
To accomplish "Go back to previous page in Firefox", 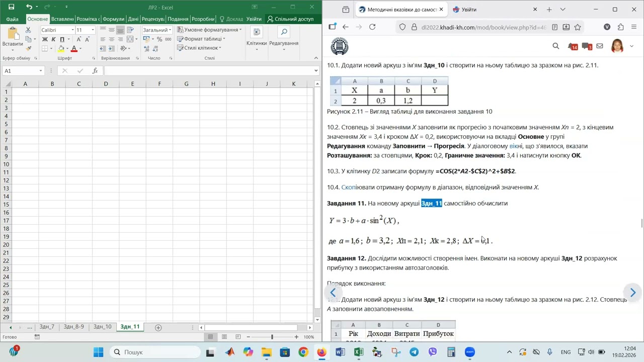I will [345, 27].
